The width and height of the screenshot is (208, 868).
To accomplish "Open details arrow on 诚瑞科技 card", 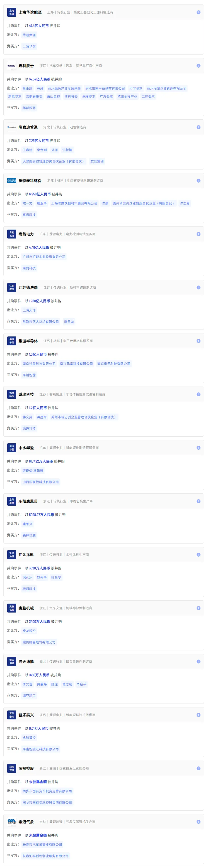I will (199, 394).
